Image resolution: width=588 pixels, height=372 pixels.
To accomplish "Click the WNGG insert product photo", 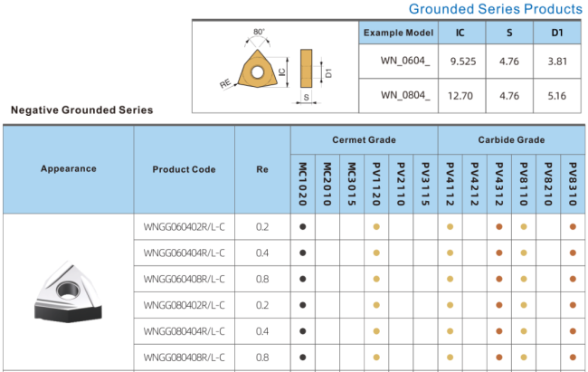I will coord(68,291).
